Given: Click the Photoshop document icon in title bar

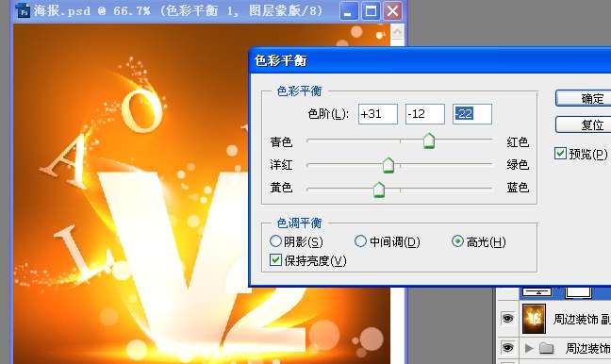Looking at the screenshot, I should 23,10.
